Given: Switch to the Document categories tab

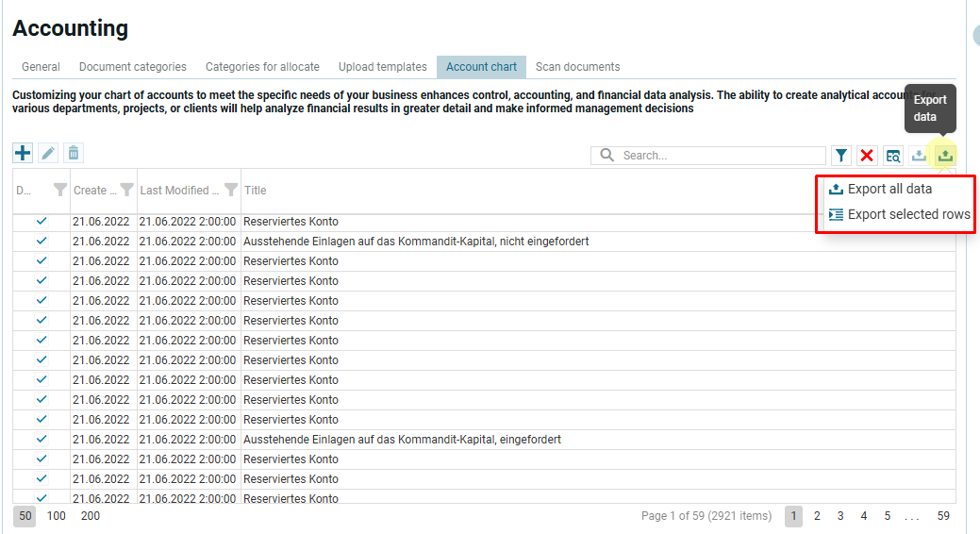Looking at the screenshot, I should pyautogui.click(x=133, y=67).
